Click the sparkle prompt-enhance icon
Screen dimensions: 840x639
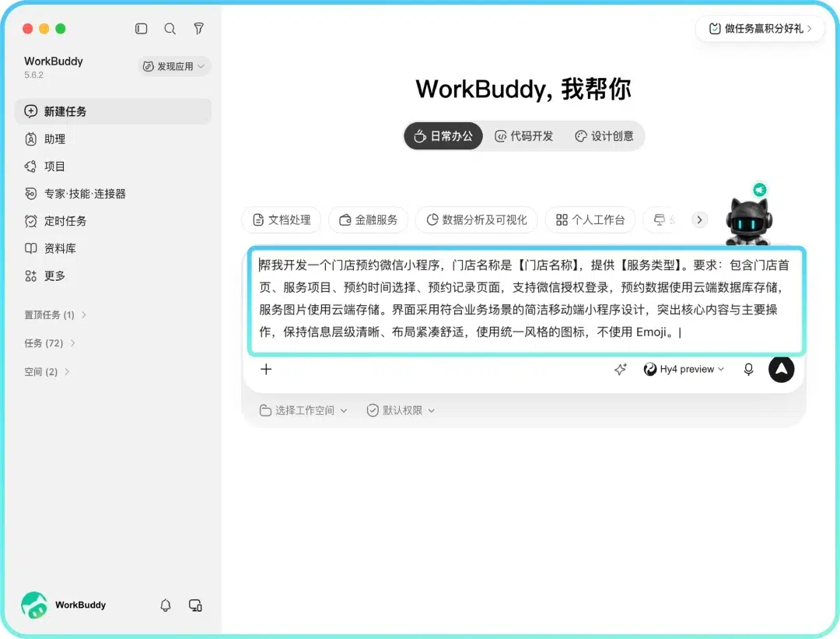(621, 369)
